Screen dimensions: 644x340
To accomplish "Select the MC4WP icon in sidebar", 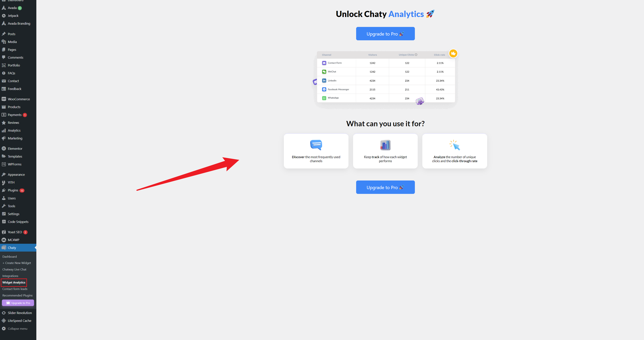I will (x=3, y=240).
